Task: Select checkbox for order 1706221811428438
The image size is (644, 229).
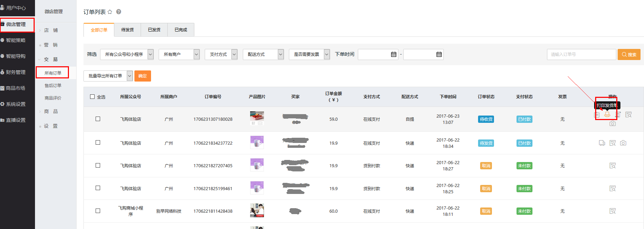Action: pyautogui.click(x=98, y=211)
